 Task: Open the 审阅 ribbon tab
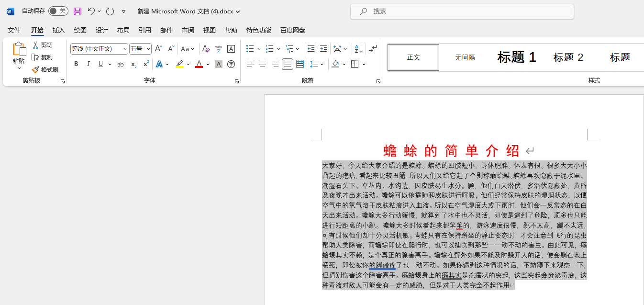click(188, 30)
